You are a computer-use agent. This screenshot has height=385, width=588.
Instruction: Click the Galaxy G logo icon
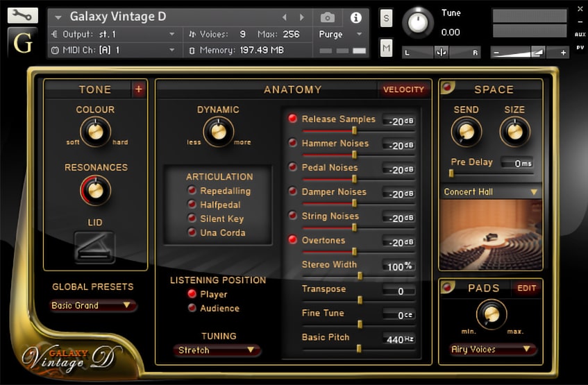(22, 43)
